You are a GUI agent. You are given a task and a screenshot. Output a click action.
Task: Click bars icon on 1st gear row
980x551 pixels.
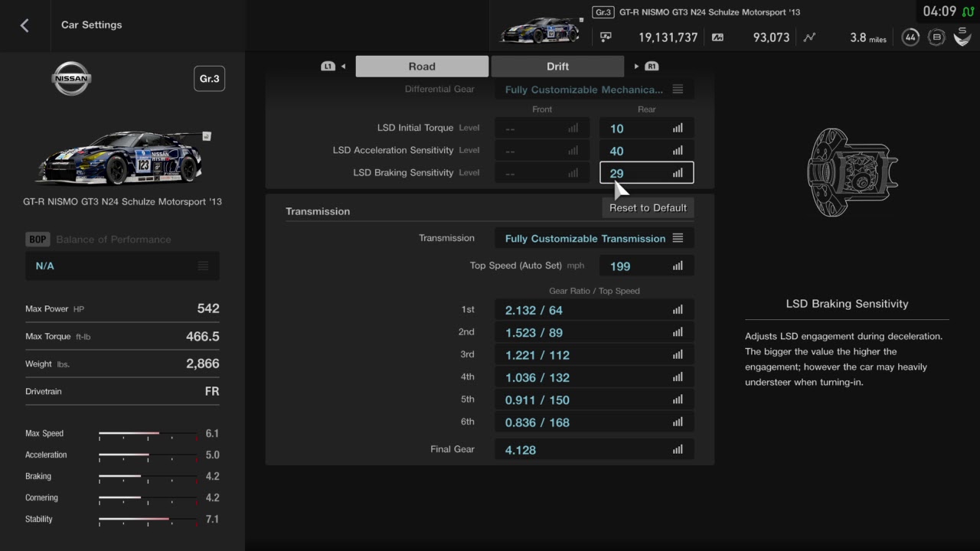[678, 310]
